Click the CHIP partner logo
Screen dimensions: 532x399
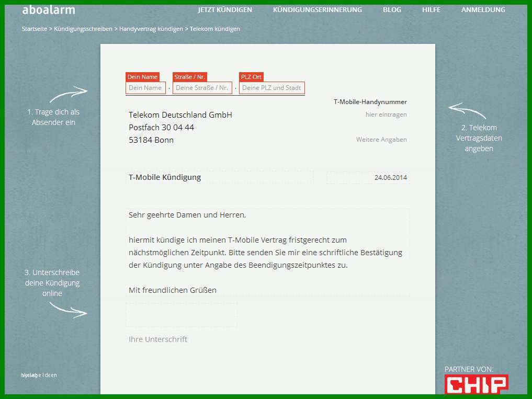477,384
